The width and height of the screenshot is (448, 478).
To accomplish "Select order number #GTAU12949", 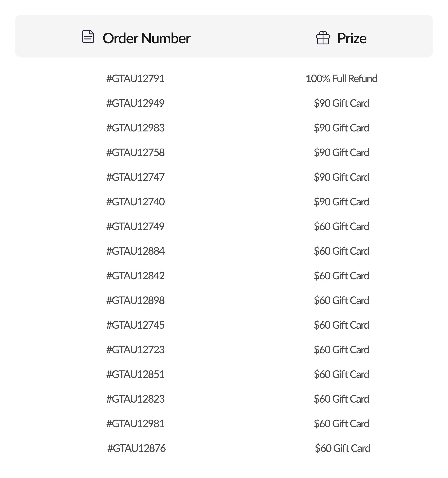I will pos(135,103).
